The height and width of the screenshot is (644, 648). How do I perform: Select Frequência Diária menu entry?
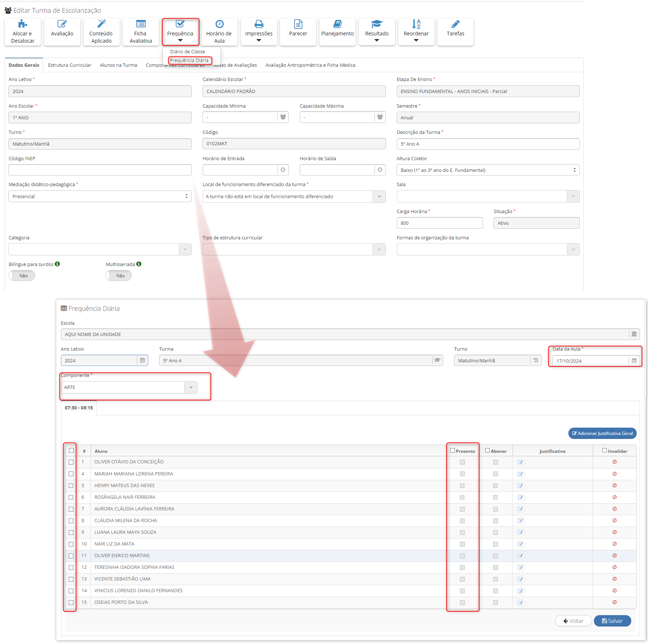[x=189, y=61]
